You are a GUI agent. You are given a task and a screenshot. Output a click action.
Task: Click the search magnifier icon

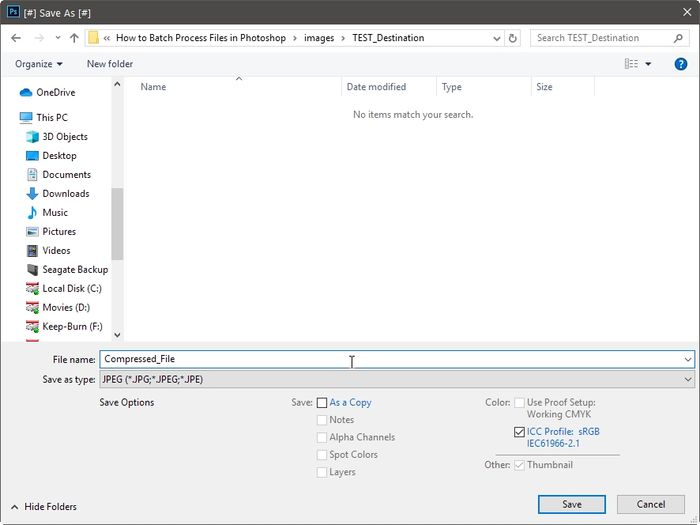[678, 38]
